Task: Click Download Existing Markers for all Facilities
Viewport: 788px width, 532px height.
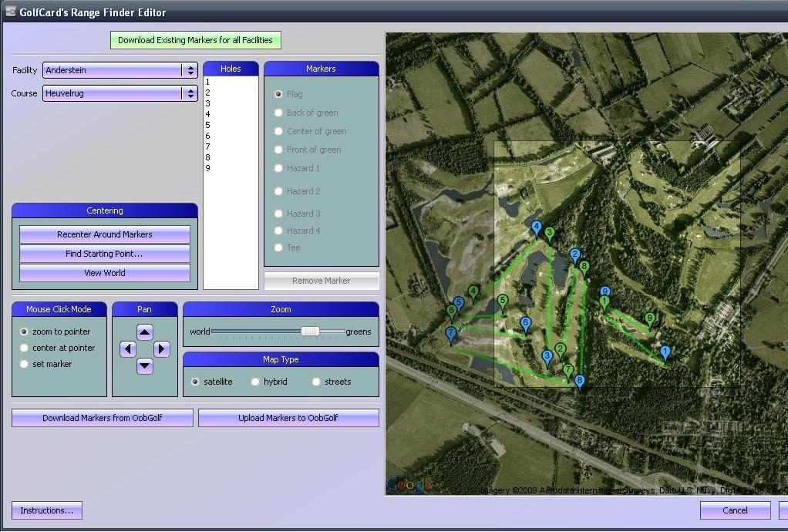Action: point(195,40)
